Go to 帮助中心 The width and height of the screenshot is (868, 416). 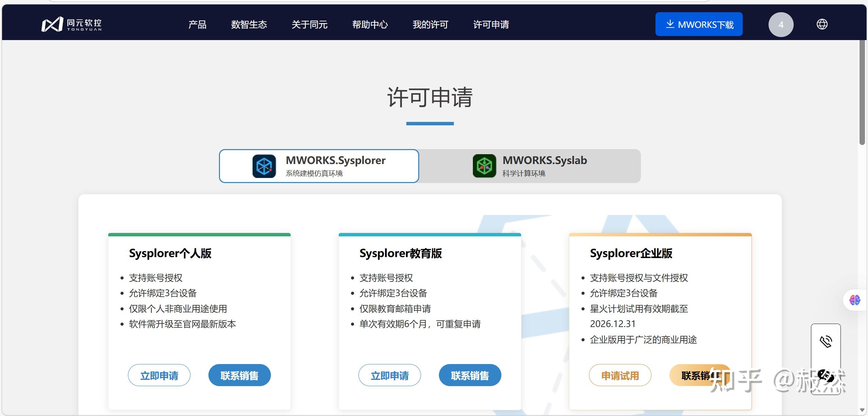370,24
